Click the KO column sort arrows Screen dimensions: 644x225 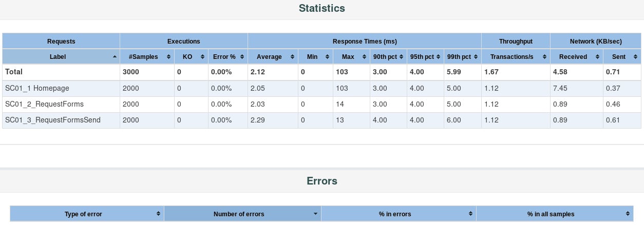(x=202, y=57)
